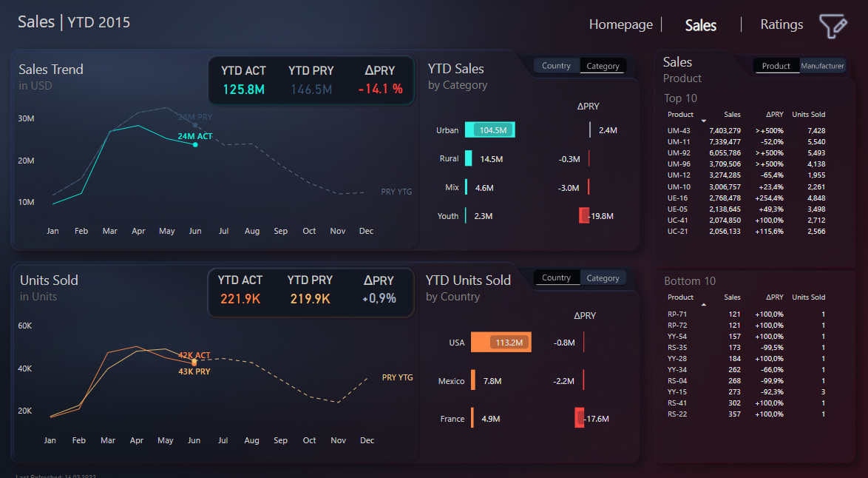Click the 24M ACT data point marker
The image size is (868, 478).
pyautogui.click(x=195, y=144)
